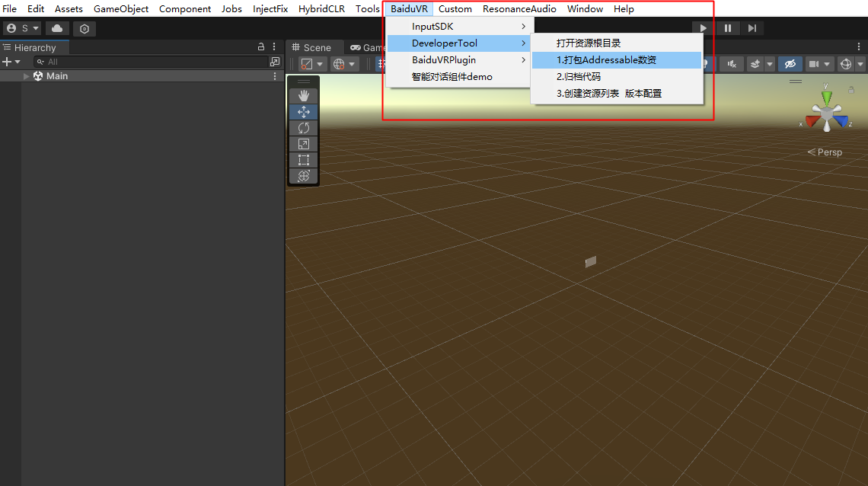This screenshot has width=868, height=486.
Task: Toggle scene audio mute button
Action: (x=732, y=64)
